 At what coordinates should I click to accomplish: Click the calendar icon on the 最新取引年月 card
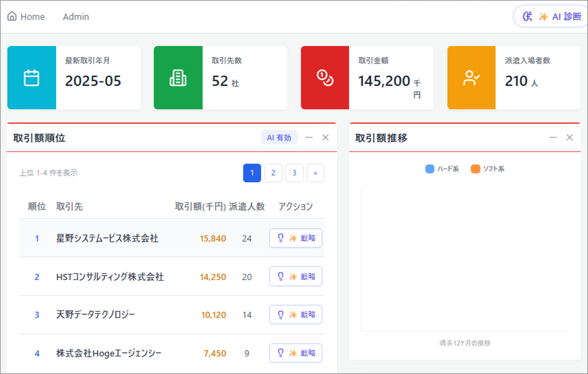pyautogui.click(x=31, y=78)
